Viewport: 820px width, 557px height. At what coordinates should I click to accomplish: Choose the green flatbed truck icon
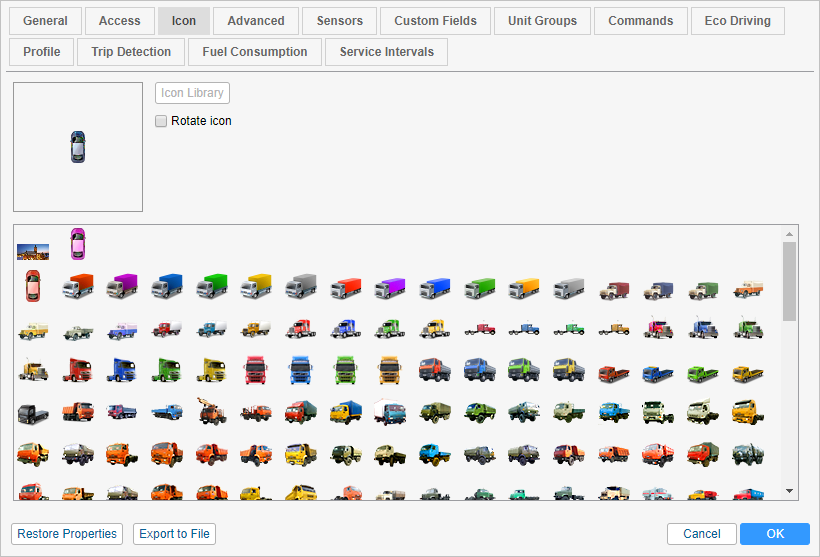pyautogui.click(x=703, y=374)
